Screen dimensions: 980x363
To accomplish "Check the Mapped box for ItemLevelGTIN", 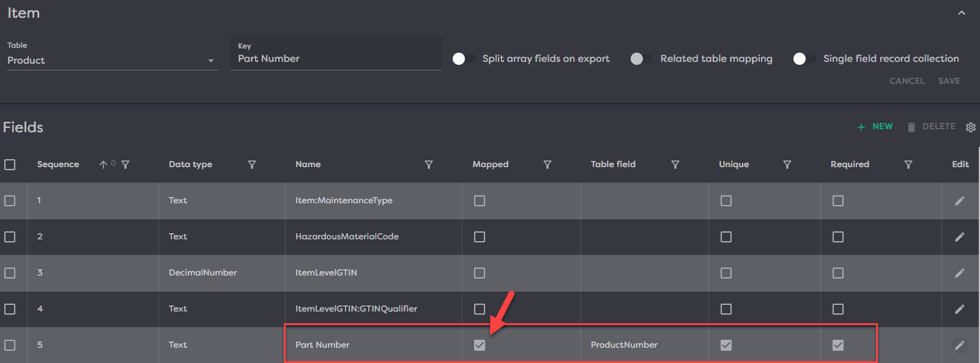I will (x=480, y=273).
